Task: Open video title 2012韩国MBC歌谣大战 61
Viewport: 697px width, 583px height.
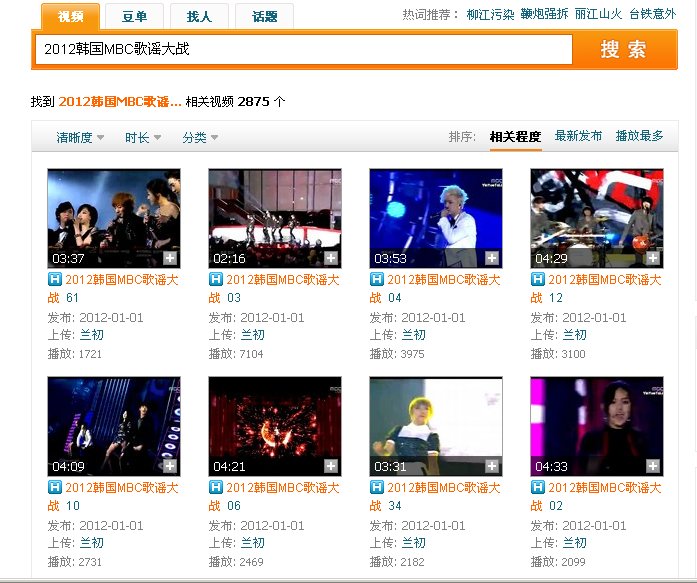Action: tap(113, 288)
